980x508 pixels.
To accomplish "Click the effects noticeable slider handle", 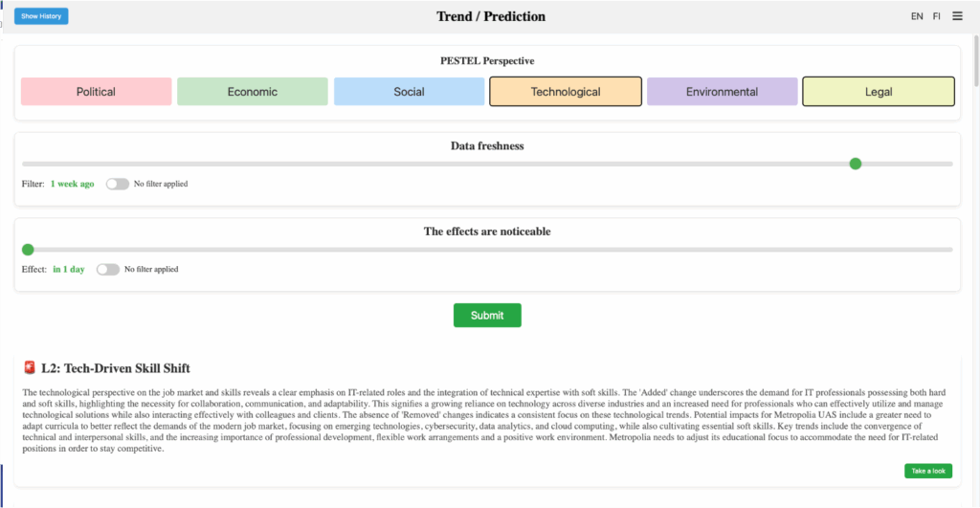I will (x=28, y=250).
